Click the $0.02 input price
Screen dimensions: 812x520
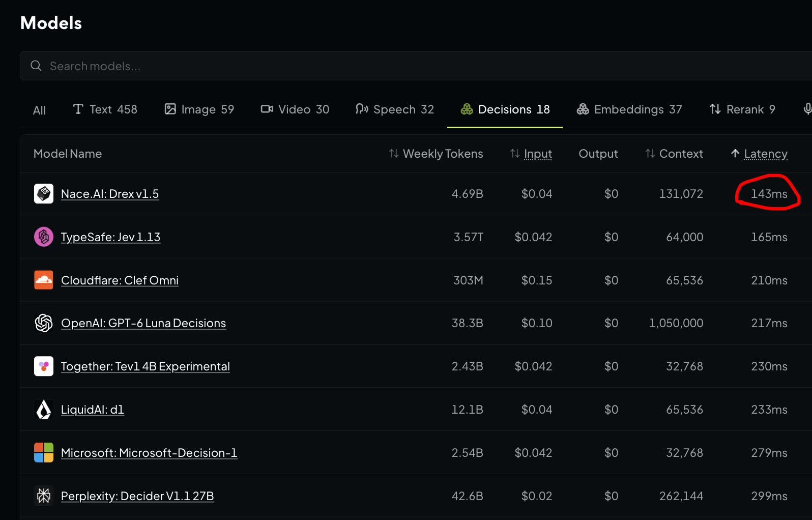[x=537, y=496]
